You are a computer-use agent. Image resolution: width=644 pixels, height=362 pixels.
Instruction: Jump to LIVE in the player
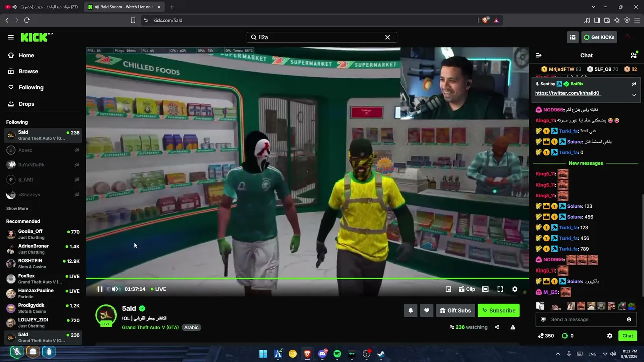coord(158,289)
